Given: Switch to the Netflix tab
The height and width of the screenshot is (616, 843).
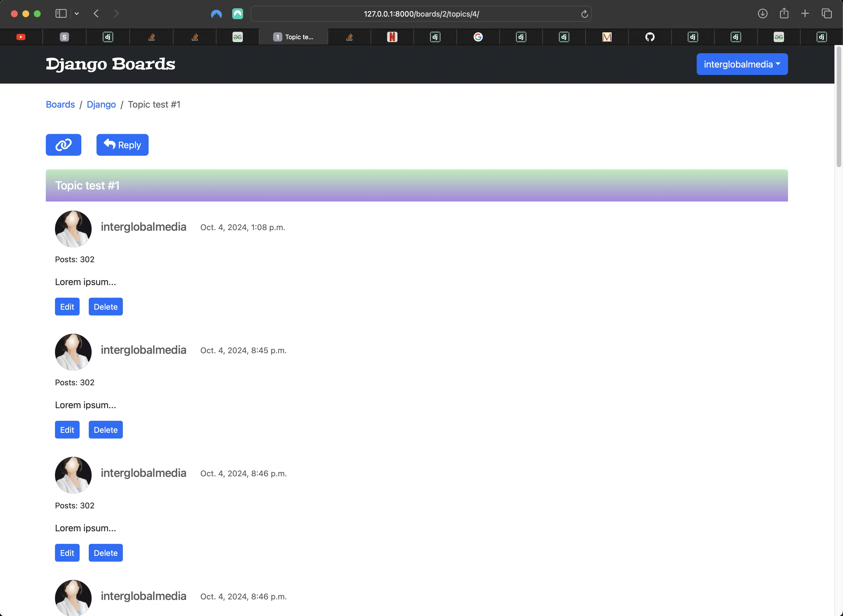Looking at the screenshot, I should click(392, 37).
